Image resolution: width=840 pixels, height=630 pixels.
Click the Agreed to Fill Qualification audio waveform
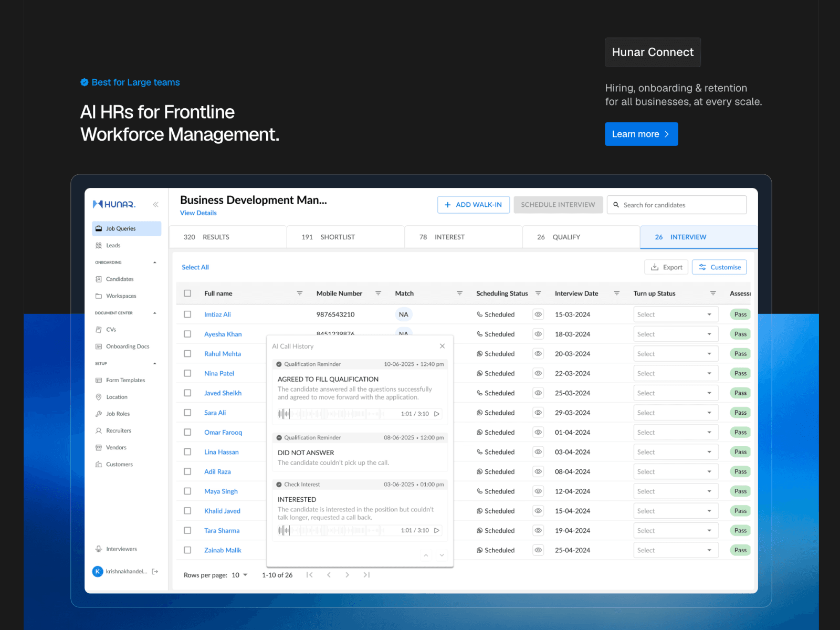[331, 414]
